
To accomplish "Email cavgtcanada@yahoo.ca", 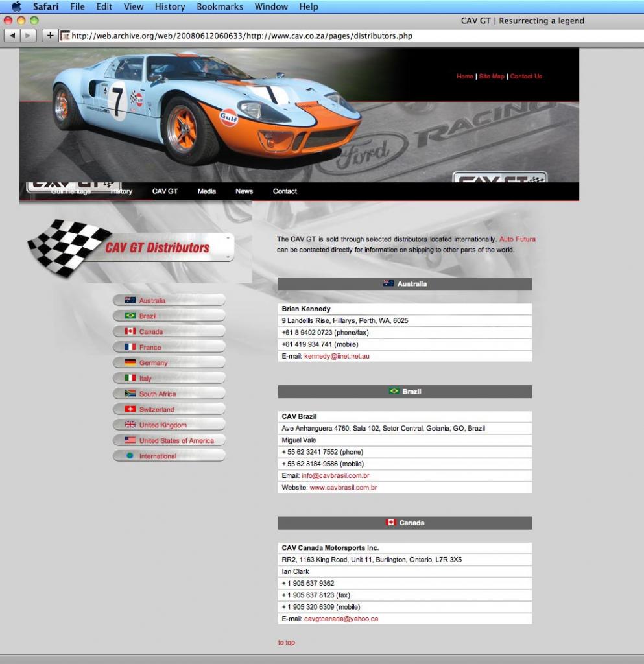I will click(341, 619).
